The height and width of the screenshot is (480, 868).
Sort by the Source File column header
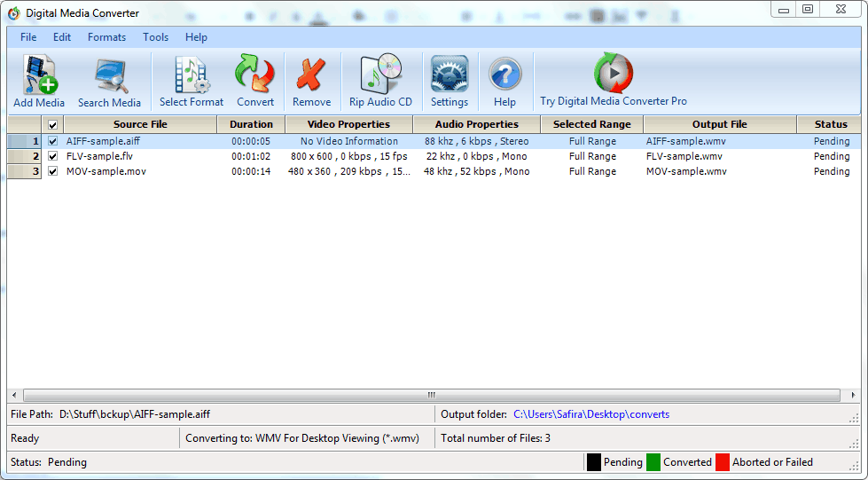[141, 124]
